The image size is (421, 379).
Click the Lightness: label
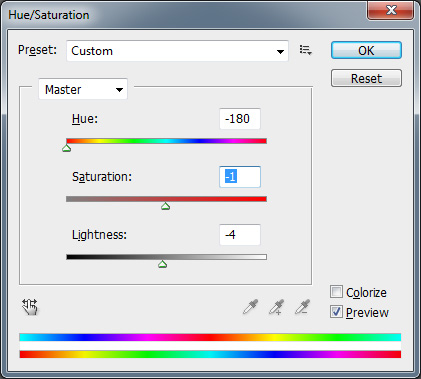[x=99, y=235]
